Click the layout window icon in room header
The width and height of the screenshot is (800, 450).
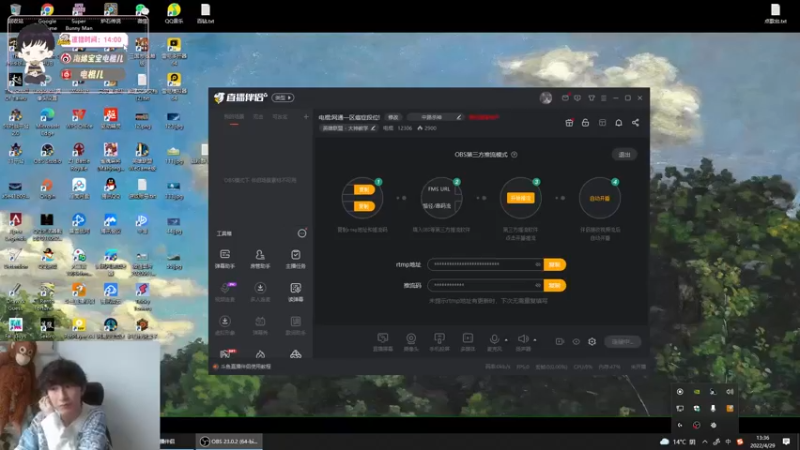pos(602,123)
